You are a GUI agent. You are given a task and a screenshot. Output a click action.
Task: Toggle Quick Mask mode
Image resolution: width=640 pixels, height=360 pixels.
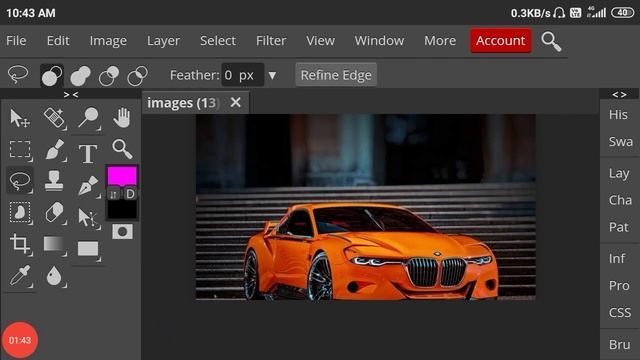122,231
